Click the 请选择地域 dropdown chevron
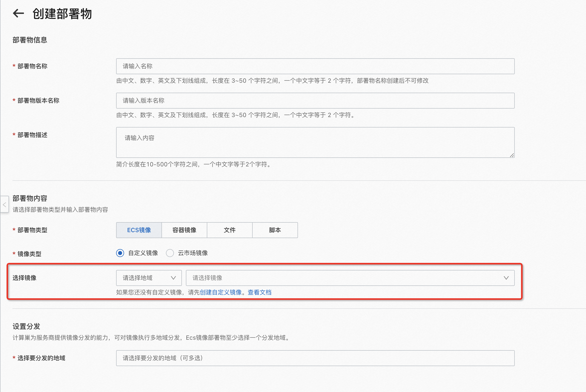 pyautogui.click(x=173, y=278)
